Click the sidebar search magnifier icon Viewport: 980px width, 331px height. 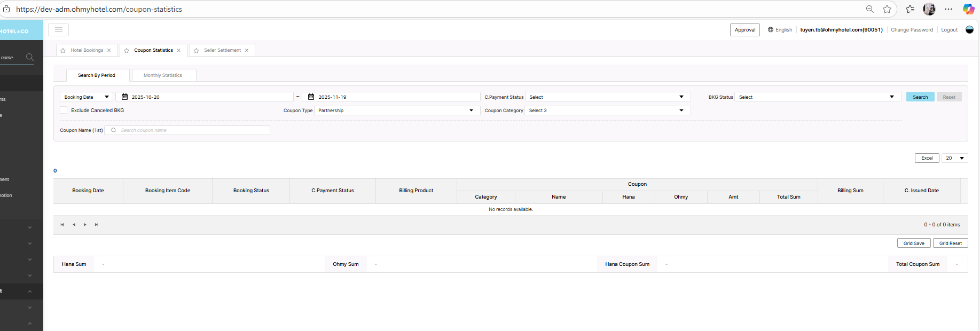coord(30,57)
